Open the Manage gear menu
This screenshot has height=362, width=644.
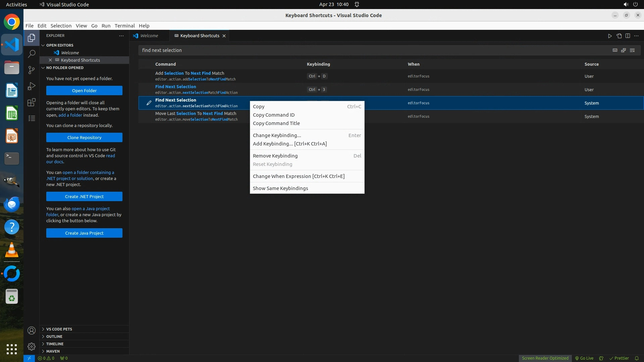click(32, 346)
